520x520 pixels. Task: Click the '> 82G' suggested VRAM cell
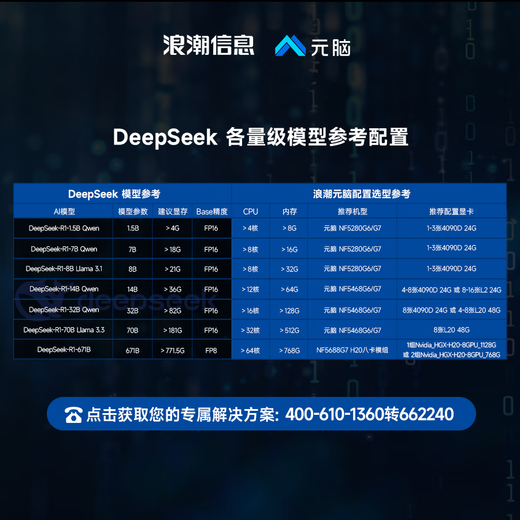[172, 310]
